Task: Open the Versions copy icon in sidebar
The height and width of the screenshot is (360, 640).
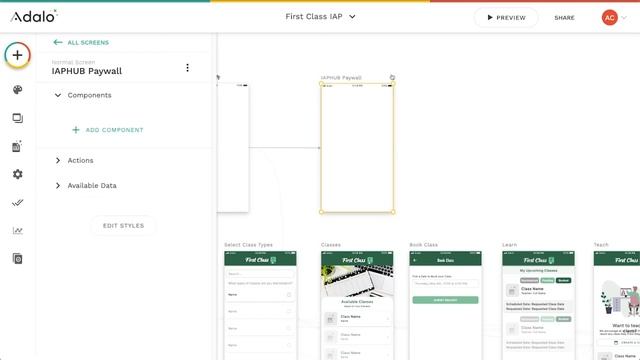Action: 18,258
